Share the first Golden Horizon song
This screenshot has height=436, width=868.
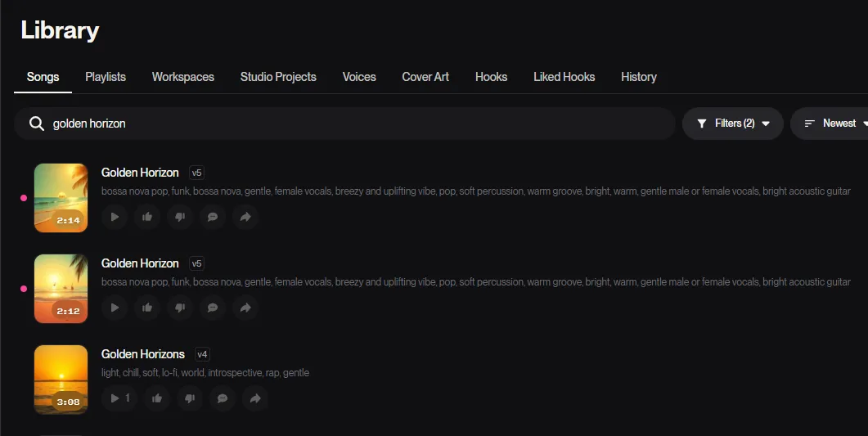click(x=245, y=217)
